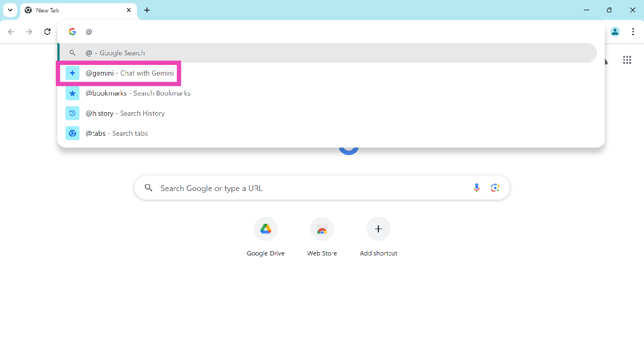The width and height of the screenshot is (644, 337).
Task: Choose @history Search History suggestion
Action: [x=327, y=113]
